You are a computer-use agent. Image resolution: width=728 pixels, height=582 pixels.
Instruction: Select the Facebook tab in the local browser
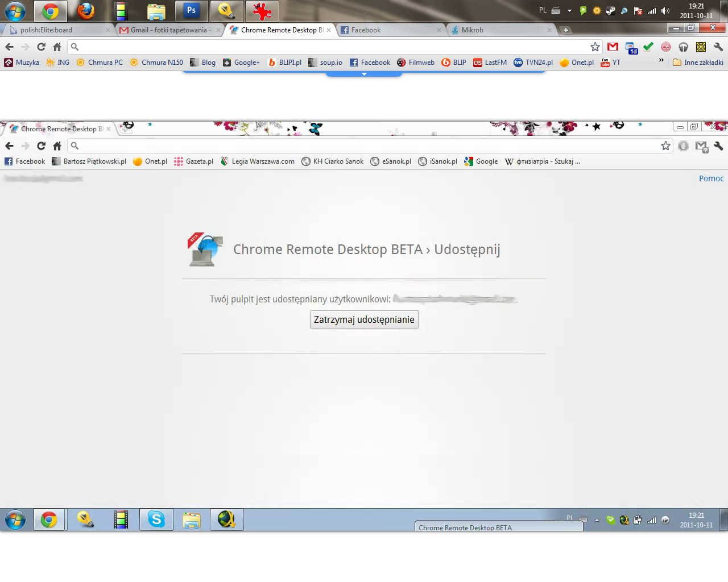[x=391, y=30]
